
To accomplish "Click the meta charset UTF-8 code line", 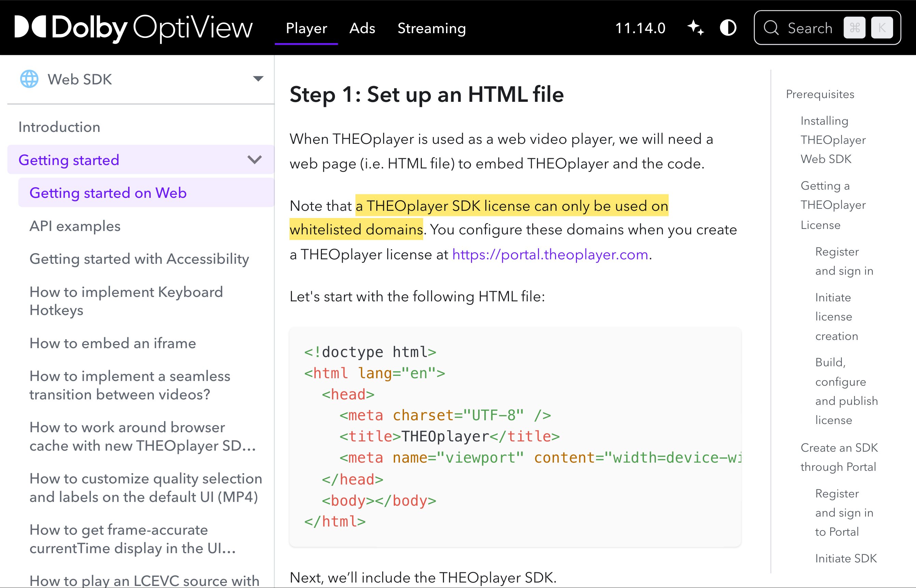I will click(445, 415).
